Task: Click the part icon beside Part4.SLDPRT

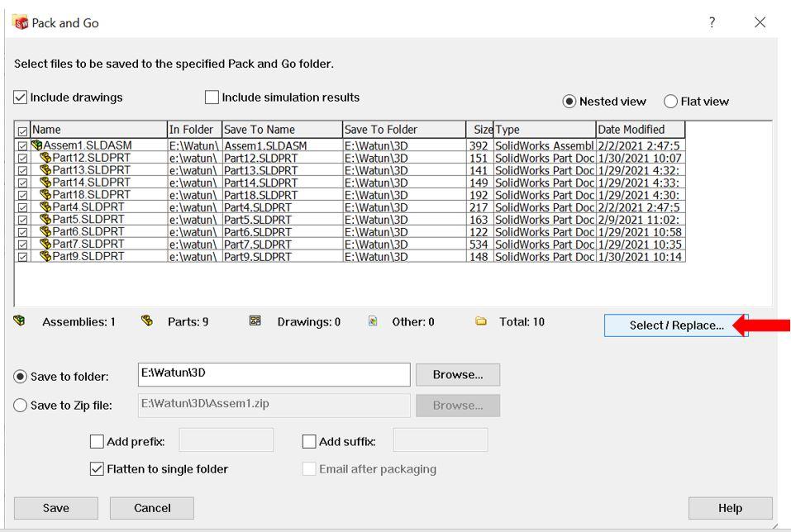Action: (45, 205)
